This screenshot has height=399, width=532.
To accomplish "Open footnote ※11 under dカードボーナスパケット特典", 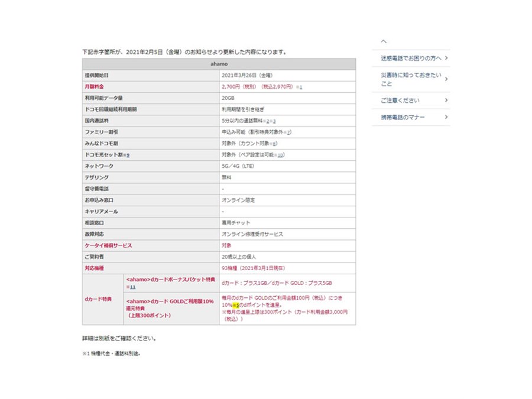I will pyautogui.click(x=131, y=287).
